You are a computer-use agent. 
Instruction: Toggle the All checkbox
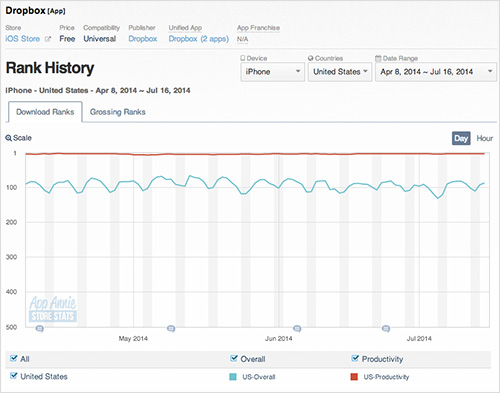pos(13,358)
